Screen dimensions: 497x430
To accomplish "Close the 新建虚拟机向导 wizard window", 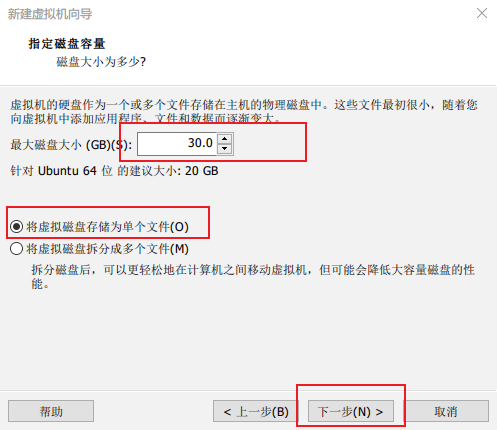I will tap(482, 13).
